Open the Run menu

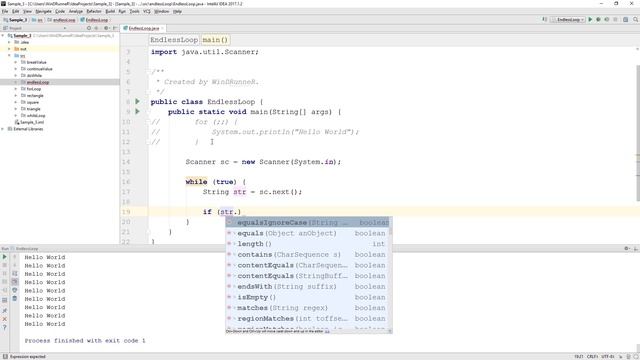(122, 11)
